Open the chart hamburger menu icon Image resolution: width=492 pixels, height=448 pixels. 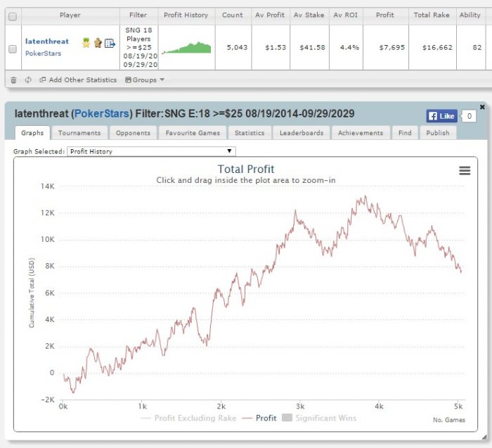465,170
